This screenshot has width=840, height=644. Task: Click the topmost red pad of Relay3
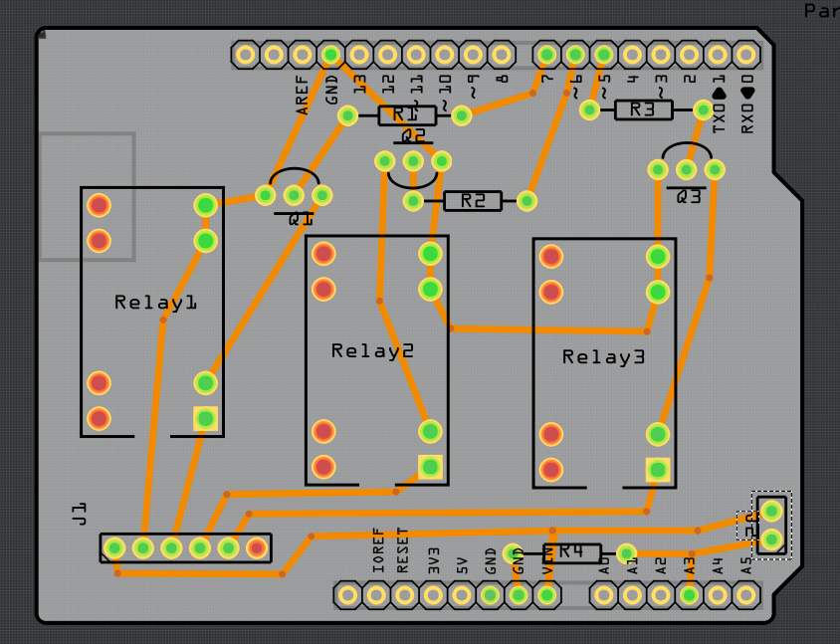click(551, 257)
